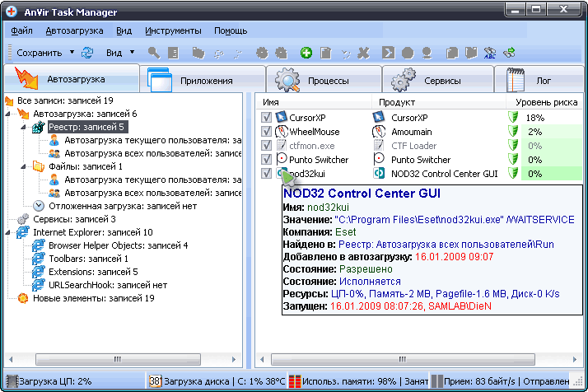Image resolution: width=588 pixels, height=392 pixels.
Task: Click the Вид toolbar button label
Action: point(114,53)
